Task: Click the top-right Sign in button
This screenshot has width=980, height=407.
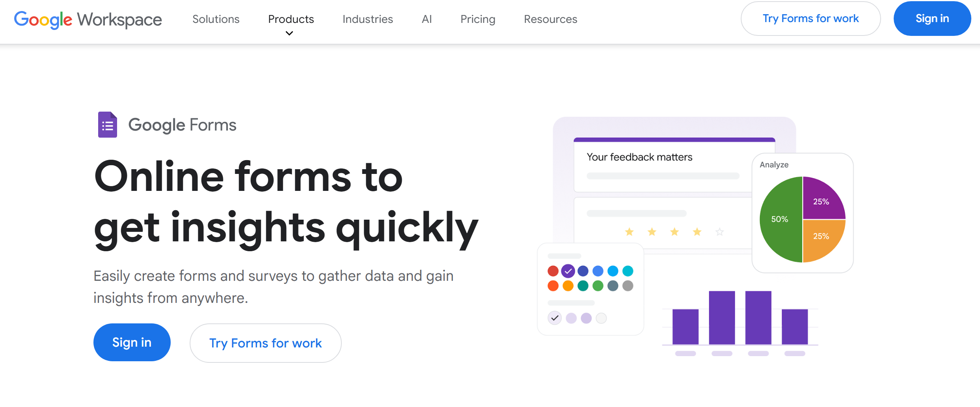Action: click(932, 18)
